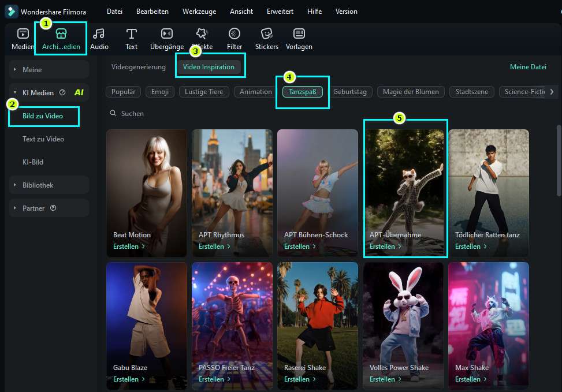Screen dimensions: 562x392
Task: Open the Hilfe menu
Action: 314,12
